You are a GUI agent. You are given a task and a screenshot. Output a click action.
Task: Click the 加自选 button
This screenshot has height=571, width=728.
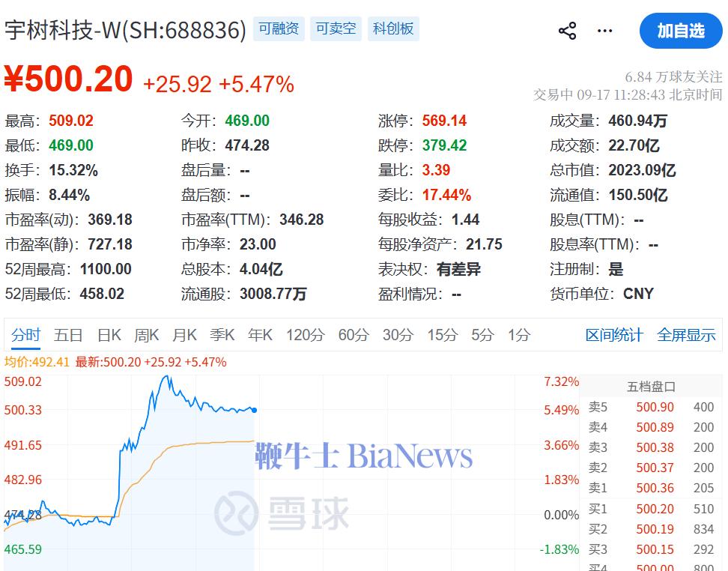681,31
